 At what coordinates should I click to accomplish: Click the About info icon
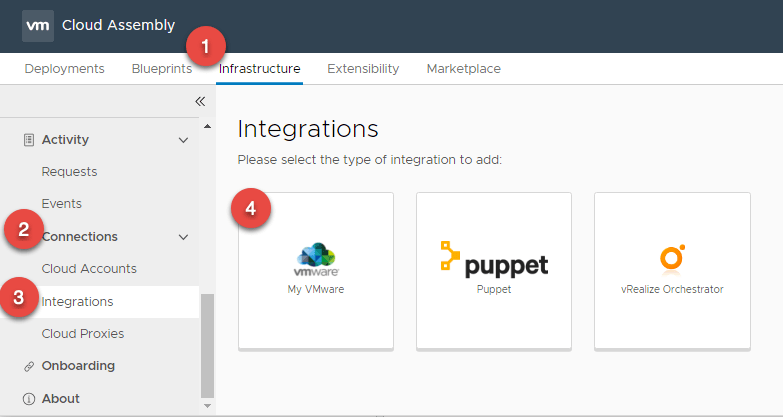click(x=29, y=399)
